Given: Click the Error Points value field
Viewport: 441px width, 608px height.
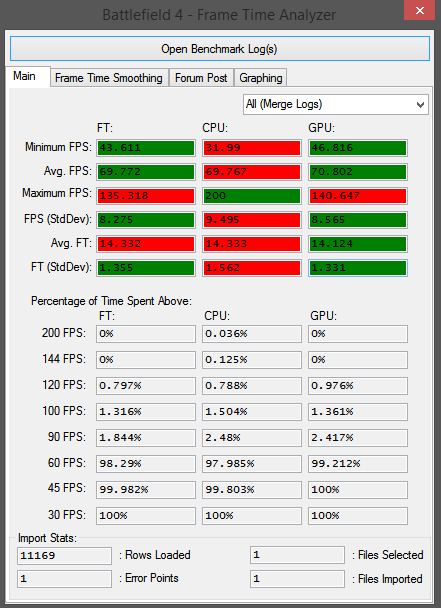Looking at the screenshot, I should tap(64, 579).
